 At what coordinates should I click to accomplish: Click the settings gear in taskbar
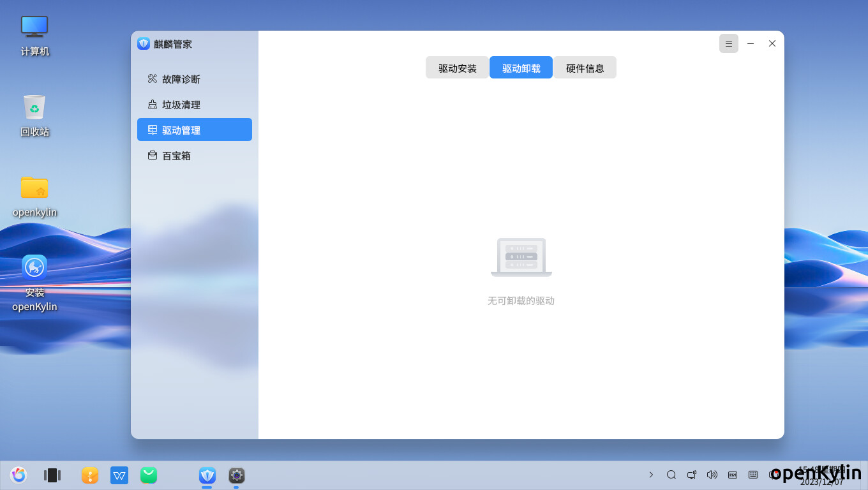(237, 475)
